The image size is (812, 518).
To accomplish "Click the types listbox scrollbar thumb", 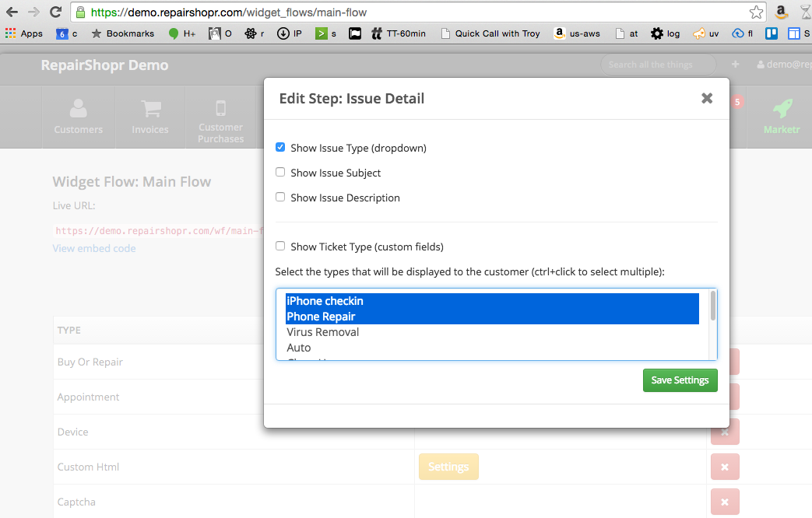I will (712, 306).
